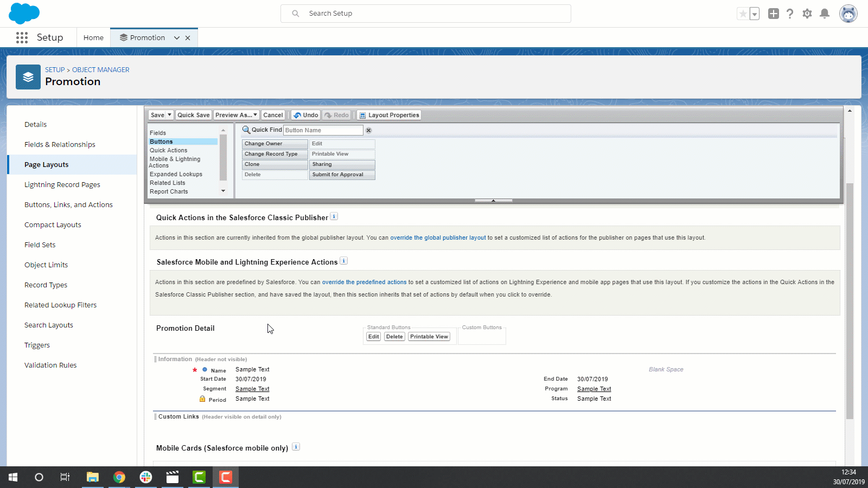
Task: Open the green Camtasia icon on taskbar
Action: tap(199, 477)
